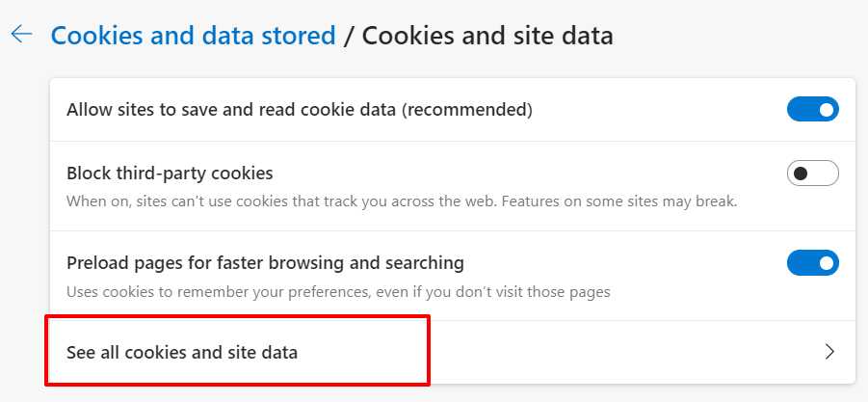Click the Cookies and site data heading
Screen dimensions: 868x402
(x=487, y=37)
